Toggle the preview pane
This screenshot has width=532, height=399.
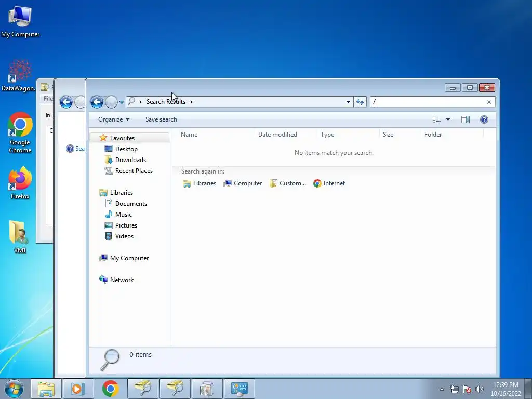click(x=465, y=119)
